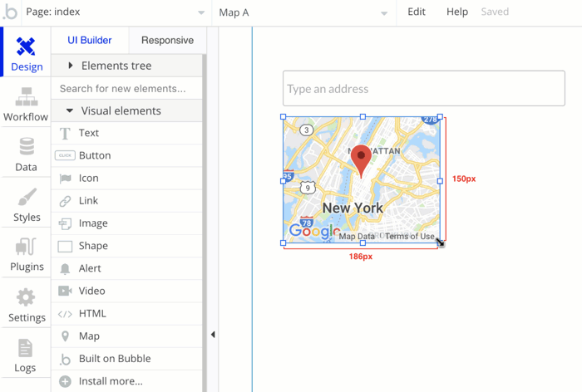Select the Image element icon
This screenshot has height=392, width=582.
point(65,223)
